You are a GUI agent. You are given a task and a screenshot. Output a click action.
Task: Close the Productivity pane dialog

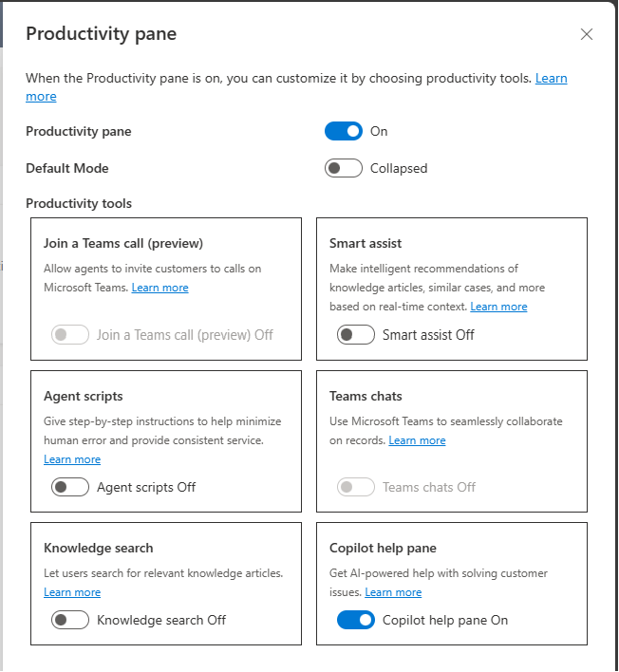pyautogui.click(x=586, y=34)
